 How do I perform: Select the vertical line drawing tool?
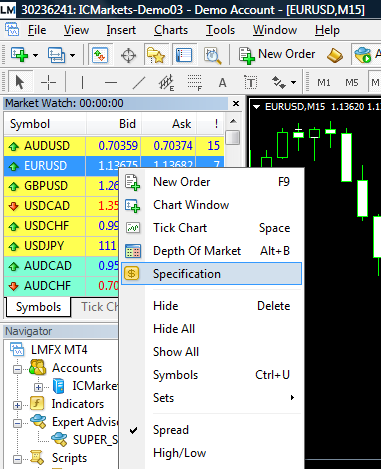tap(82, 82)
